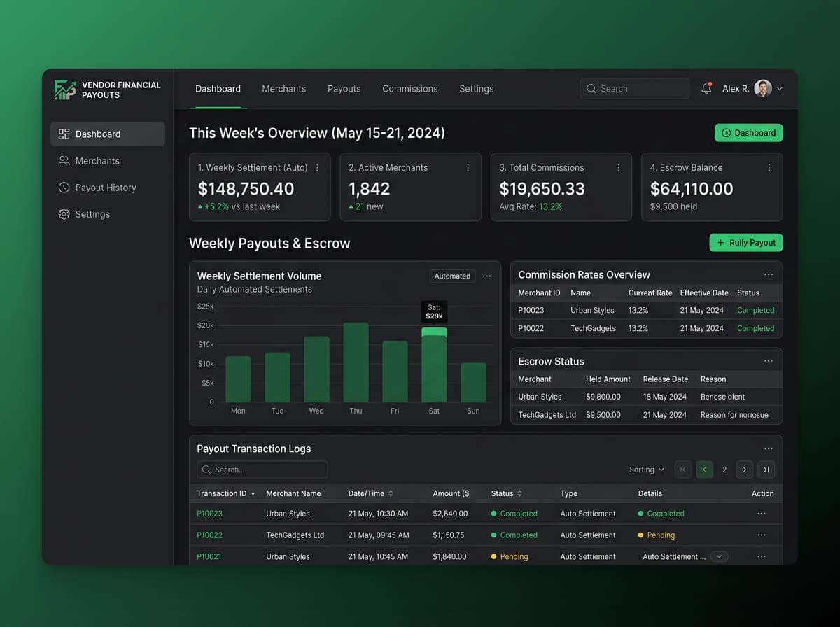Image resolution: width=840 pixels, height=627 pixels.
Task: Click 18 May 2024 release date
Action: coord(665,397)
